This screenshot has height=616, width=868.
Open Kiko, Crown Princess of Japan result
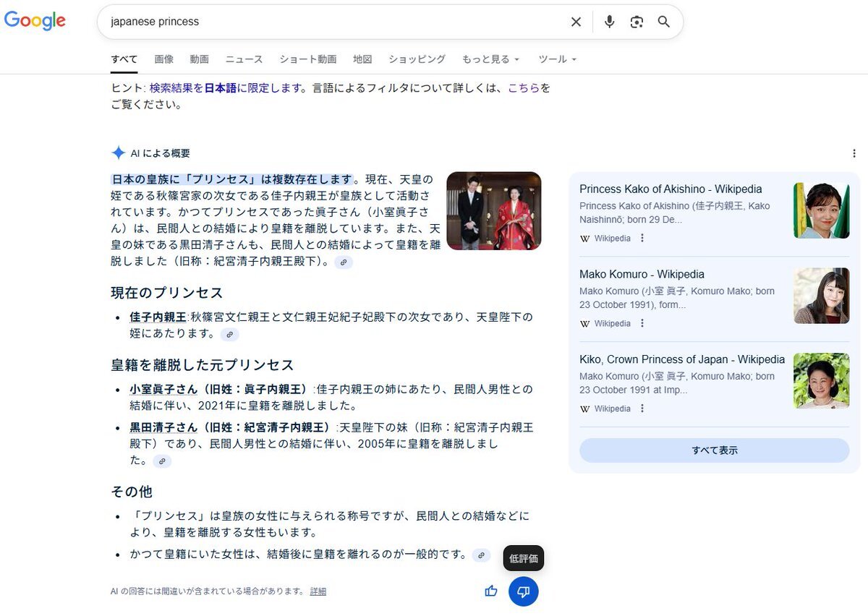click(681, 359)
